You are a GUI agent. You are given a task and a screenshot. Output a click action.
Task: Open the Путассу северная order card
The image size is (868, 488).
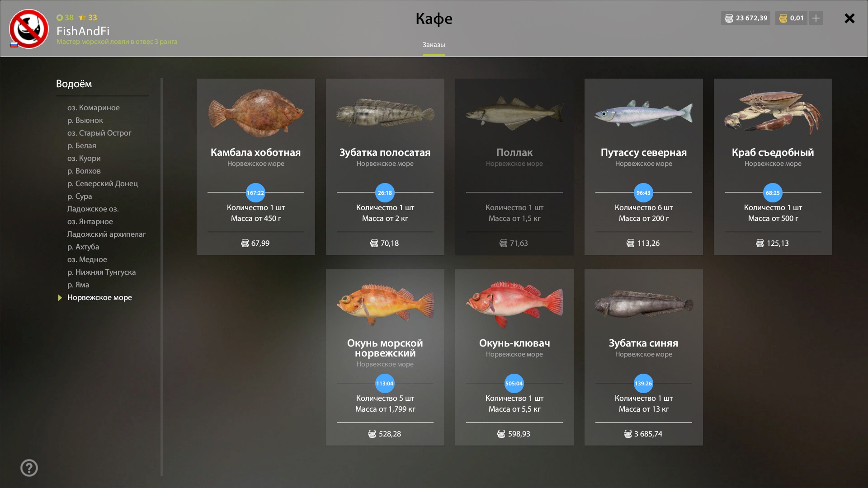(x=644, y=167)
